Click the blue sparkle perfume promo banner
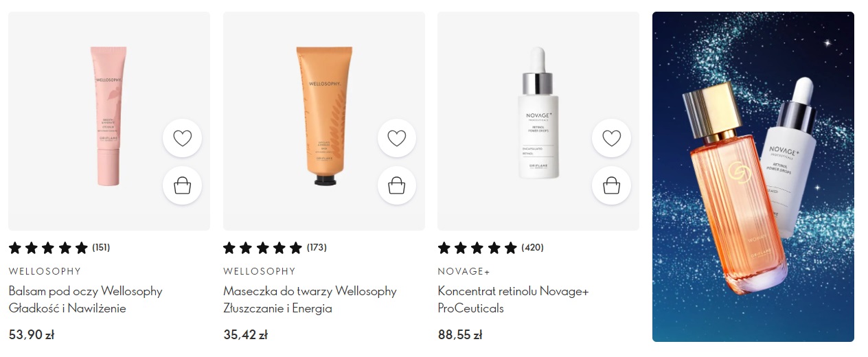868x357 pixels. point(753,176)
